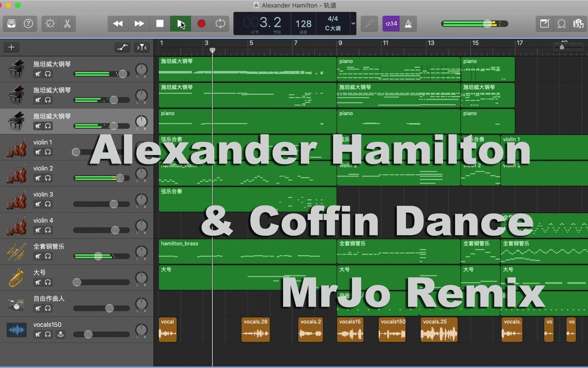Mute the violin 2 track
Viewport: 588px width, 368px height.
coord(38,178)
